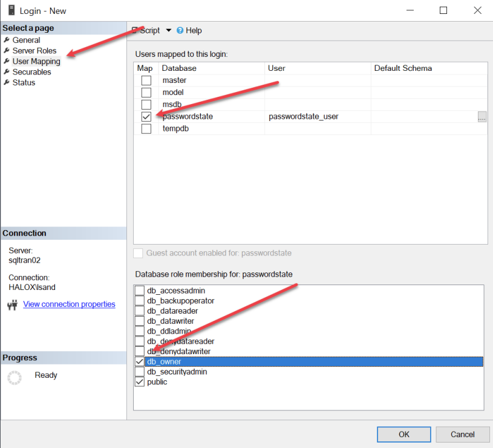
Task: Click the Help question mark icon
Action: (x=180, y=30)
